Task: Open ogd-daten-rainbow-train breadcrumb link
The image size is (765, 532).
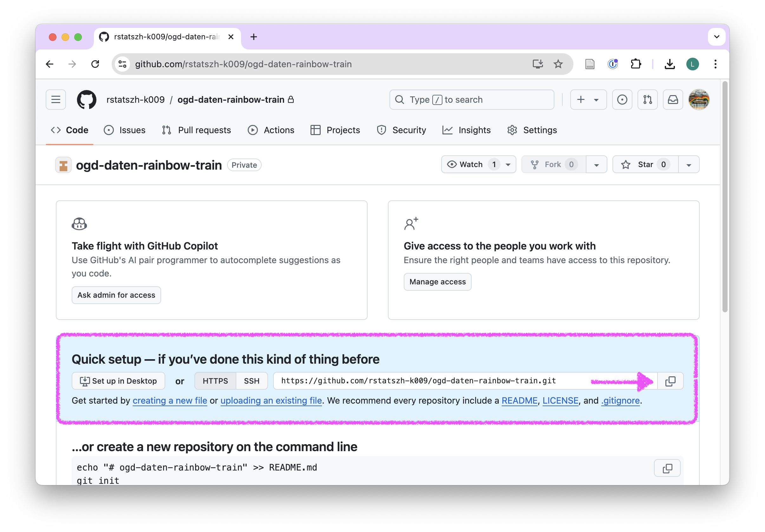Action: pos(231,100)
